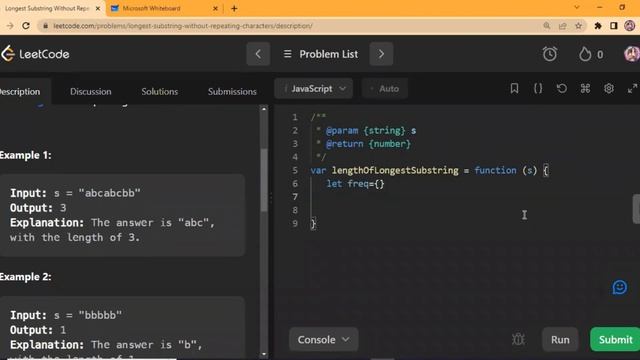Submit the solution
640x360 pixels.
pos(615,340)
